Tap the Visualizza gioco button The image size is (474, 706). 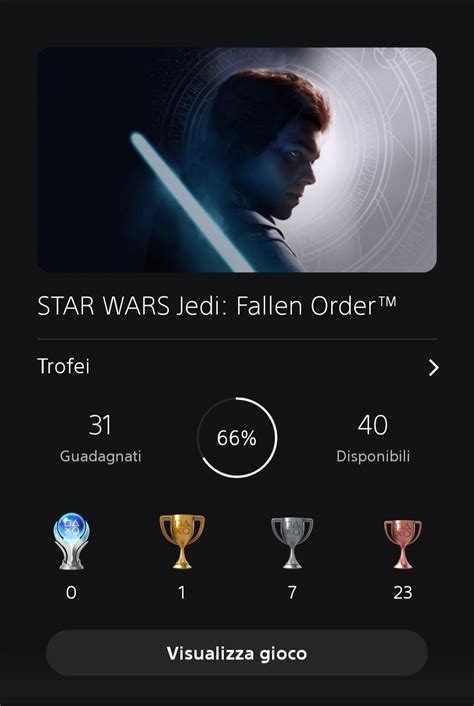pyautogui.click(x=237, y=653)
